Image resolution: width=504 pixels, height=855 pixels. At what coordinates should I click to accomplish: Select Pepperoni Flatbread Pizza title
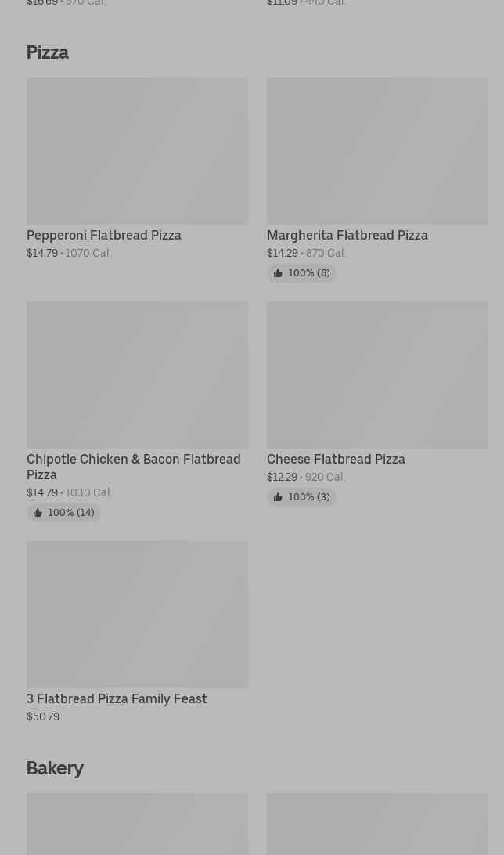(104, 235)
